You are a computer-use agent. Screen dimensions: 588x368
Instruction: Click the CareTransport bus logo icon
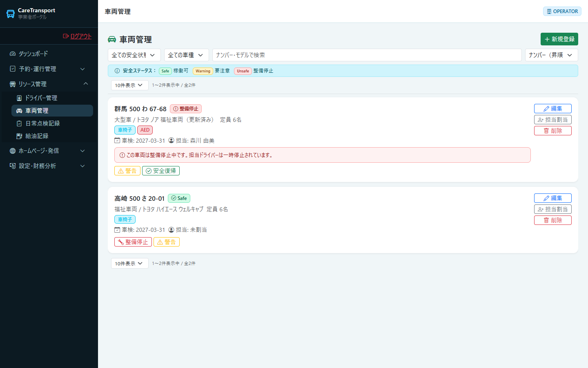tap(11, 14)
